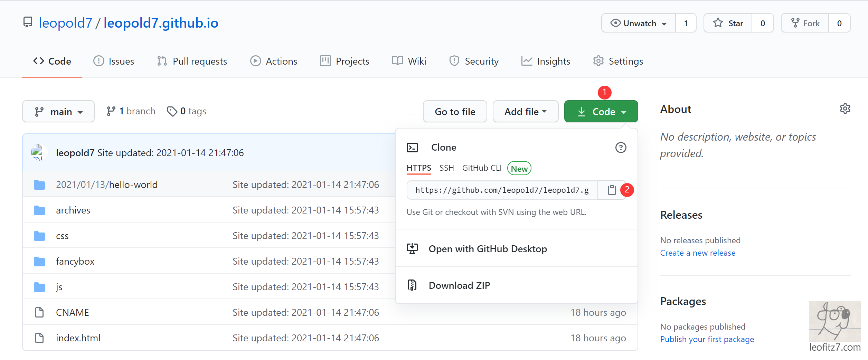Click the HTTPS clone URL field
This screenshot has height=360, width=868.
click(502, 190)
